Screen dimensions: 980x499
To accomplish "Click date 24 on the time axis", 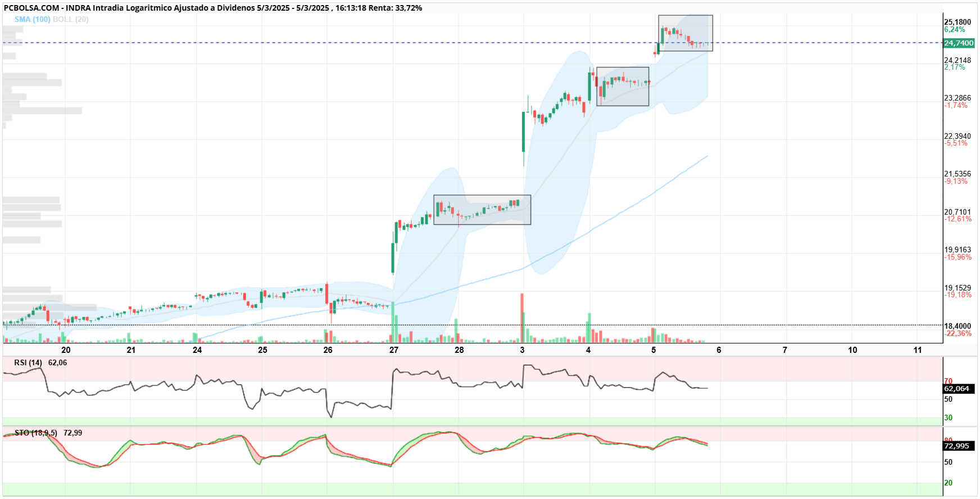I will click(x=197, y=350).
